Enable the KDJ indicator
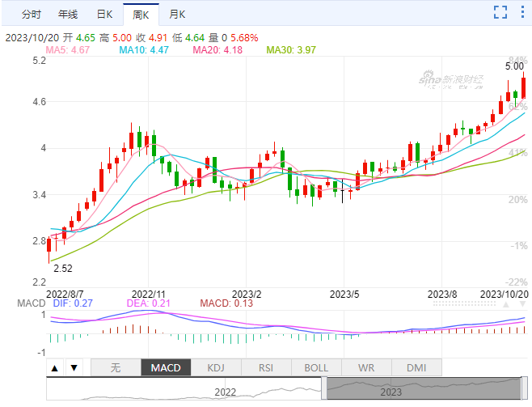The width and height of the screenshot is (532, 407). point(216,367)
